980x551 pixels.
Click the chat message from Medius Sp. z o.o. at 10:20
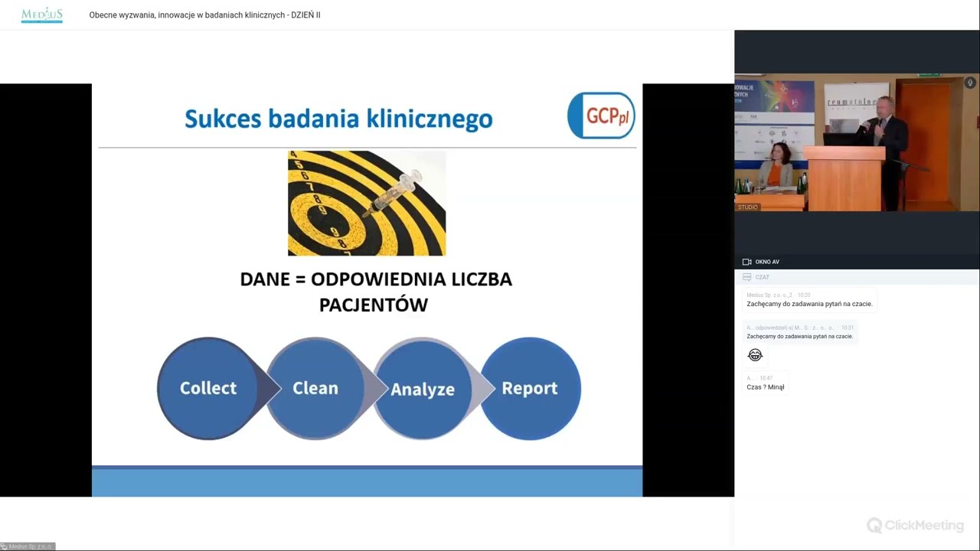tap(809, 299)
